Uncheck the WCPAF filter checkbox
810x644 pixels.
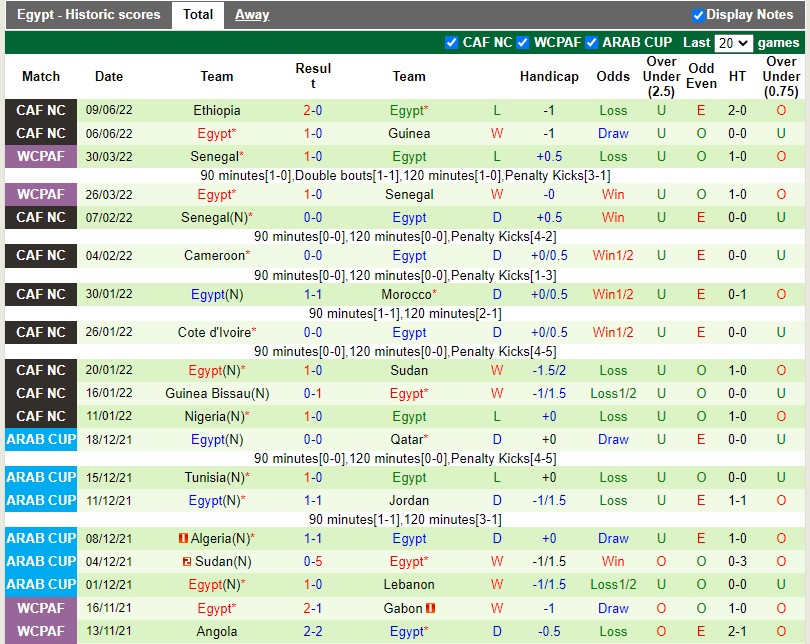pyautogui.click(x=523, y=42)
